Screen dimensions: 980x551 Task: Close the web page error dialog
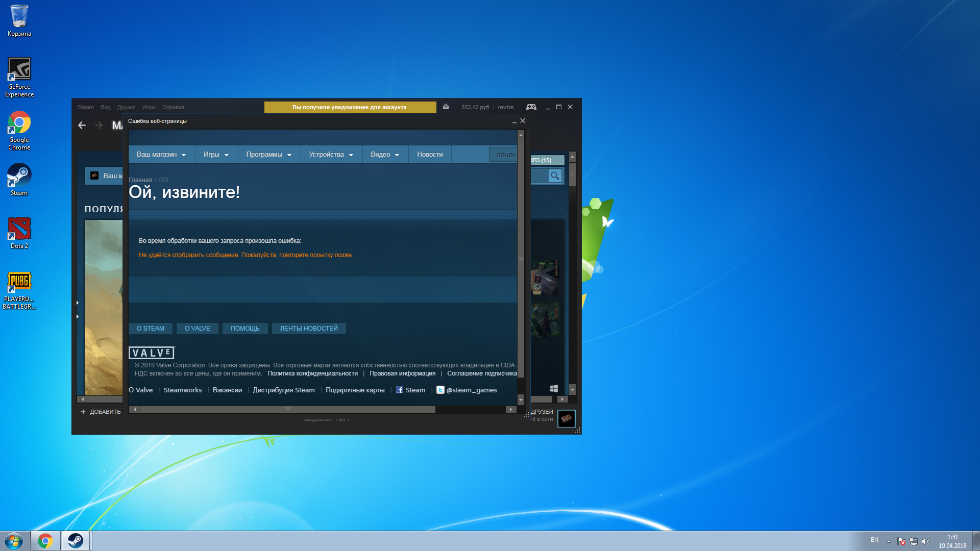523,121
